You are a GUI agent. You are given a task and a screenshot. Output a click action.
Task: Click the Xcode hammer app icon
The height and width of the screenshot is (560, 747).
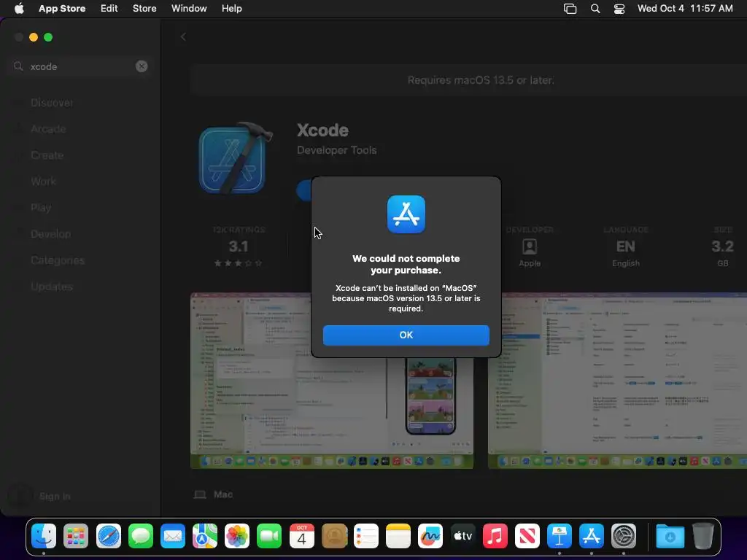pos(234,158)
